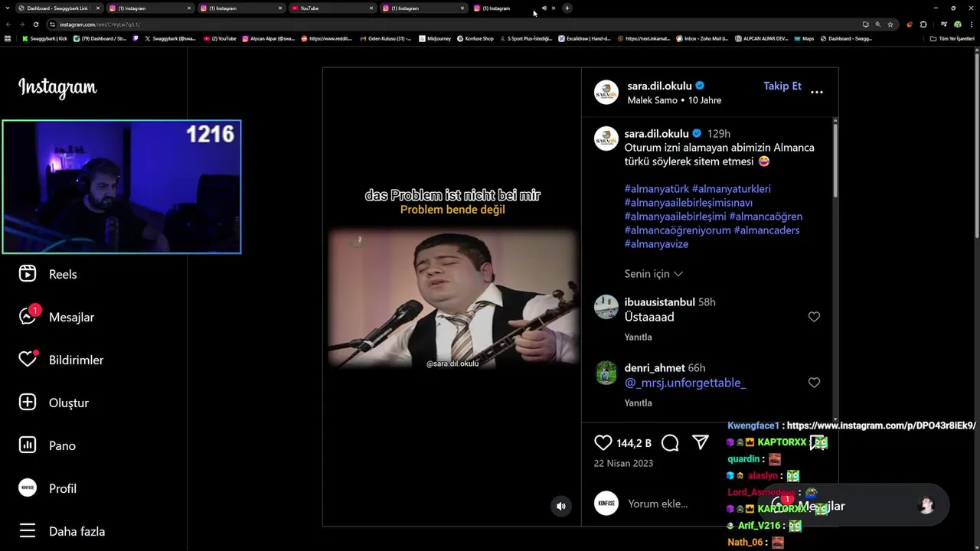
Task: Open the browser zoom magnifier icon
Action: 877,24
